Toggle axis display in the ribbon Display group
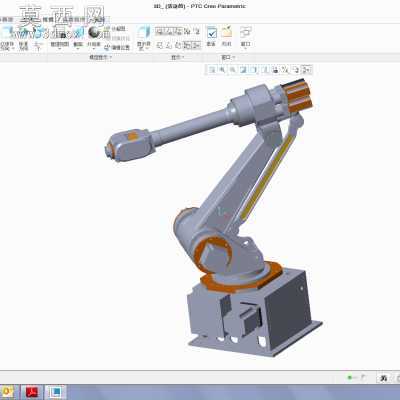 tap(169, 45)
